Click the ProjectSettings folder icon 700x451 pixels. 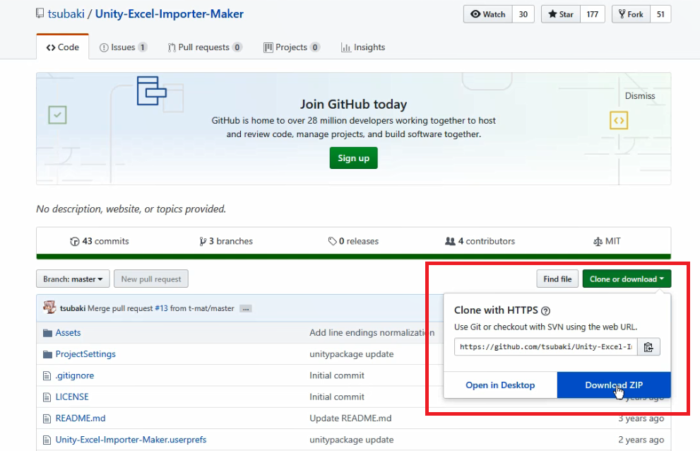[x=47, y=355]
